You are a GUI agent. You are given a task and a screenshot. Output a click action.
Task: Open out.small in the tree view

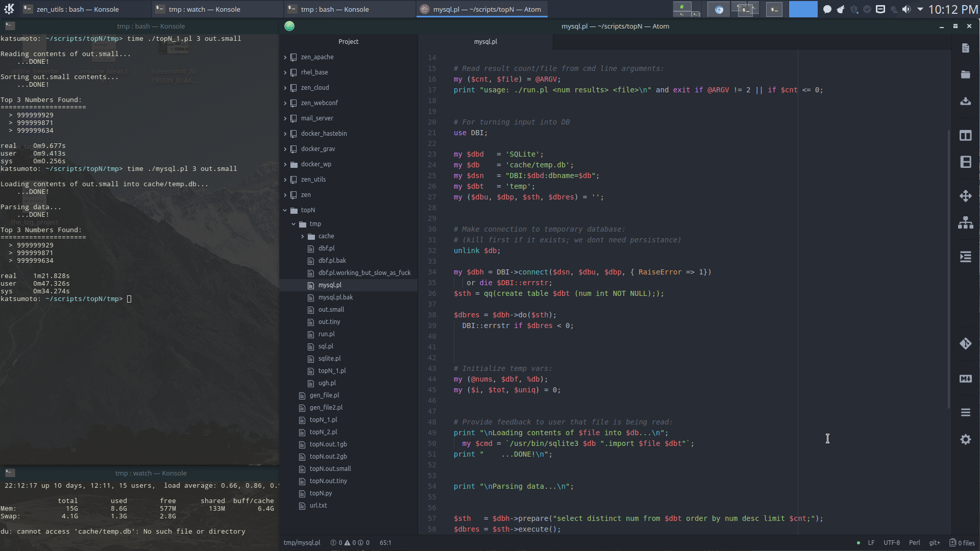pos(331,310)
